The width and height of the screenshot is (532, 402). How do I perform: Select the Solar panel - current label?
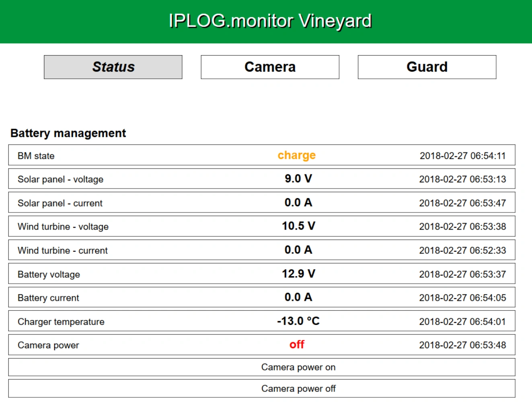[x=60, y=203]
